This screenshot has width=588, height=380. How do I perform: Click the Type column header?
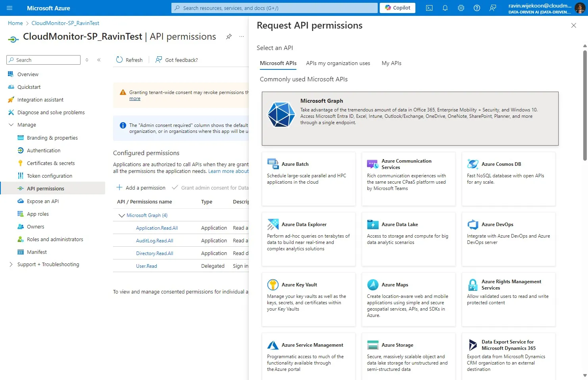pos(207,202)
